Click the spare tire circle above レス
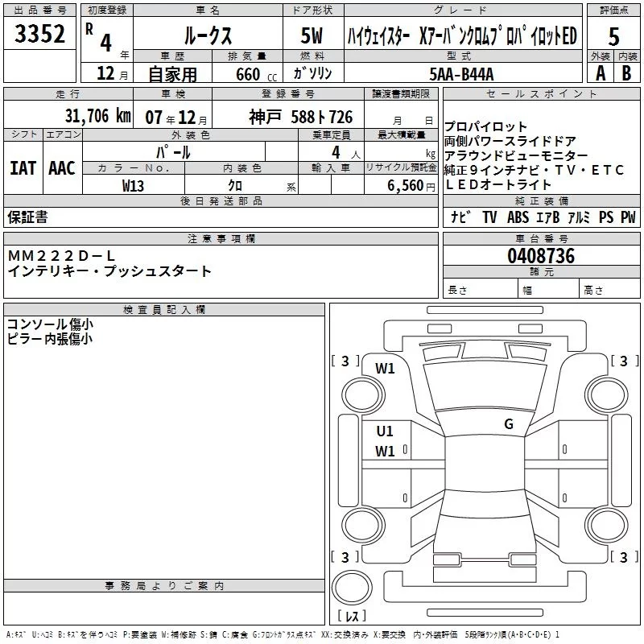This screenshot has width=644, height=644. click(x=352, y=587)
